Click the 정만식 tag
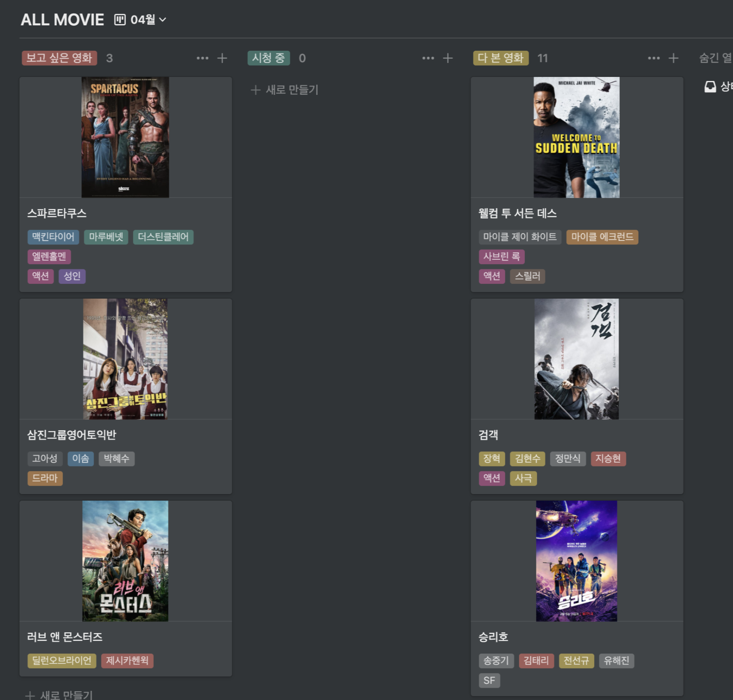 click(568, 459)
